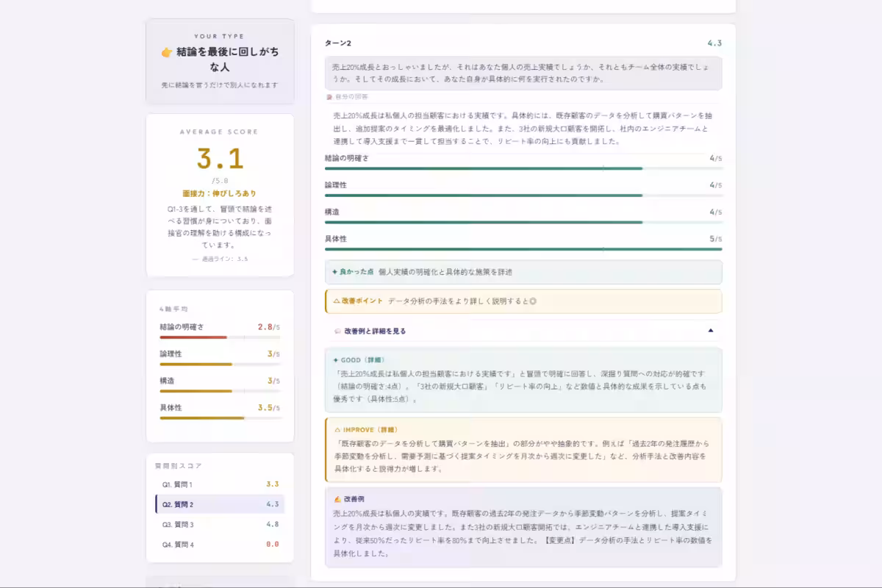Screen dimensions: 882x588
Task: Click the AVERAGE SCORE heading
Action: tap(220, 132)
